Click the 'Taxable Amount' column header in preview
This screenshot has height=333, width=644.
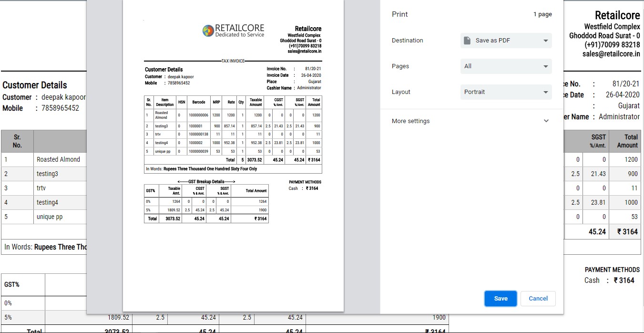[x=256, y=102]
